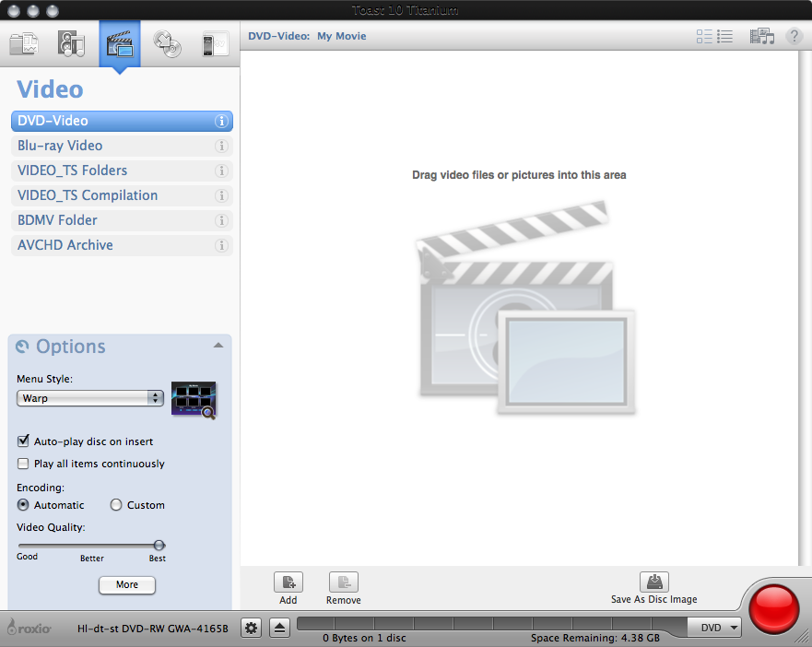The image size is (812, 647).
Task: Select DVD-Video format
Action: click(x=122, y=122)
